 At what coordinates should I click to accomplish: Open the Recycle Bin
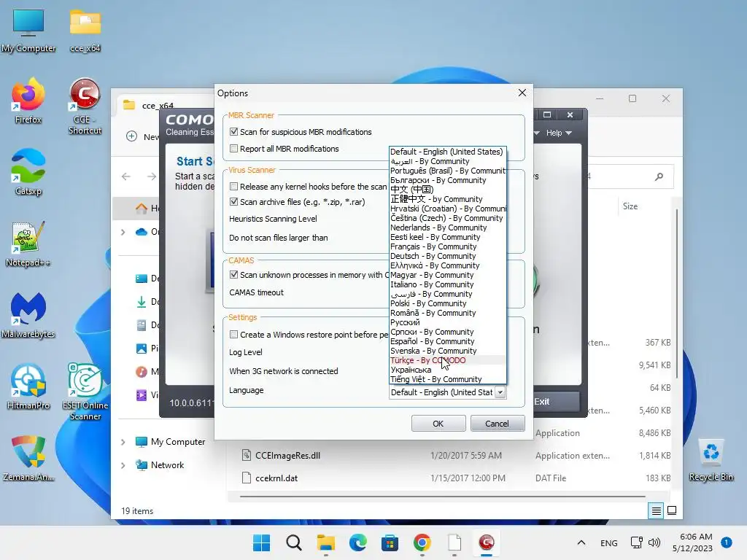[711, 459]
